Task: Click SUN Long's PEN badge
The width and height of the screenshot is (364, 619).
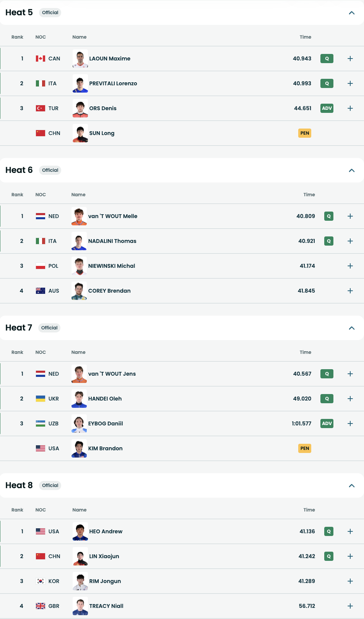Action: 305,133
